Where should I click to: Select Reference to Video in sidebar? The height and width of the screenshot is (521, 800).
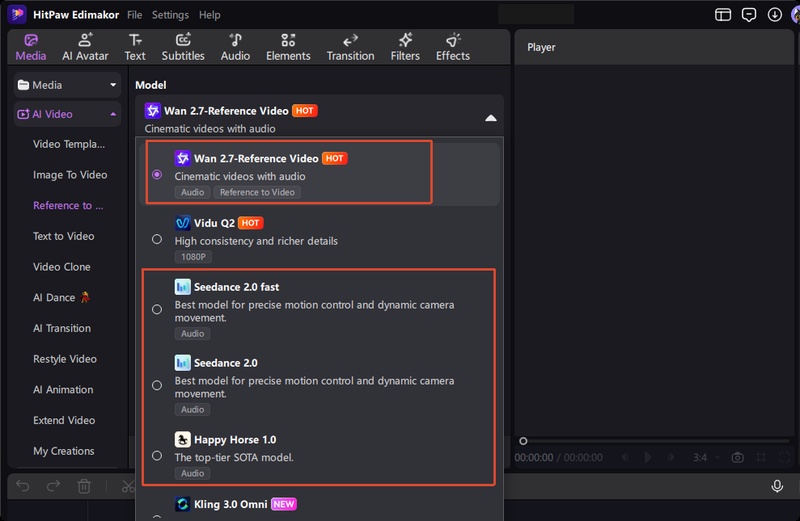pos(68,206)
